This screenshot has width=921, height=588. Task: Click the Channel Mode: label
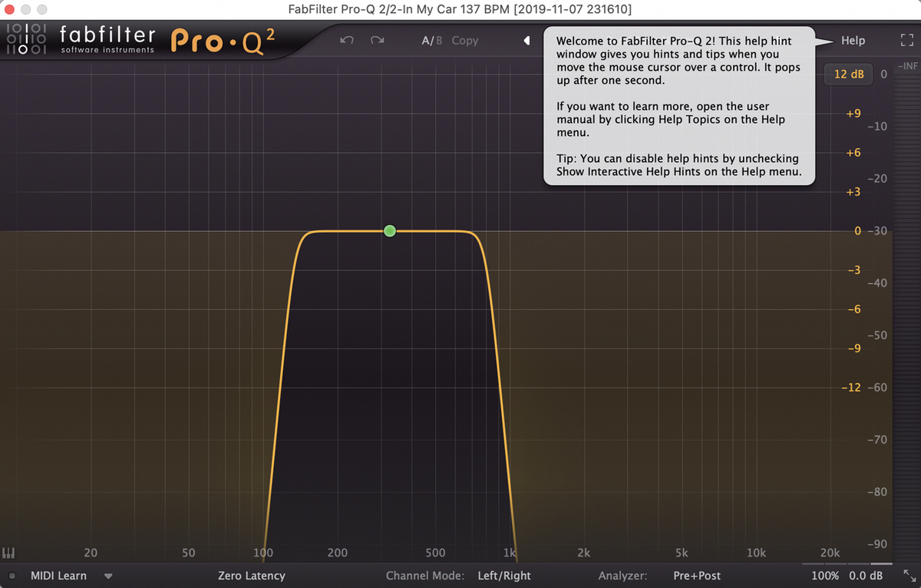tap(425, 576)
